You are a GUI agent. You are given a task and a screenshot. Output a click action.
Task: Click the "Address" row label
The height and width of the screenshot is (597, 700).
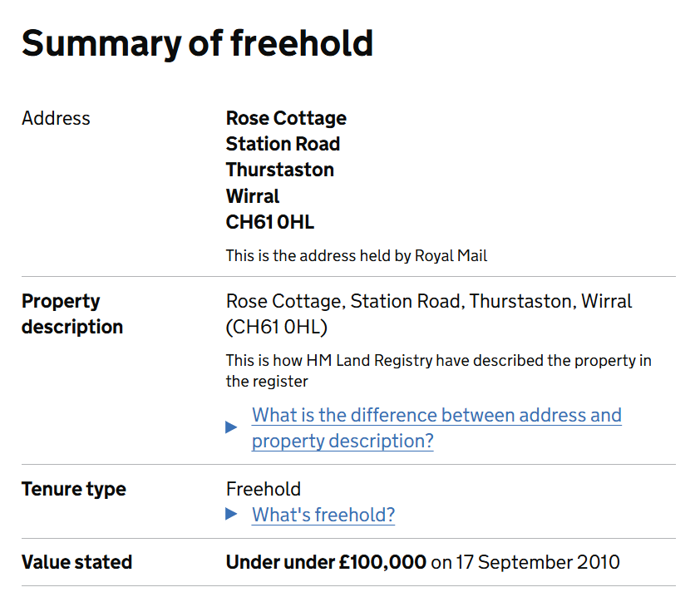point(56,118)
